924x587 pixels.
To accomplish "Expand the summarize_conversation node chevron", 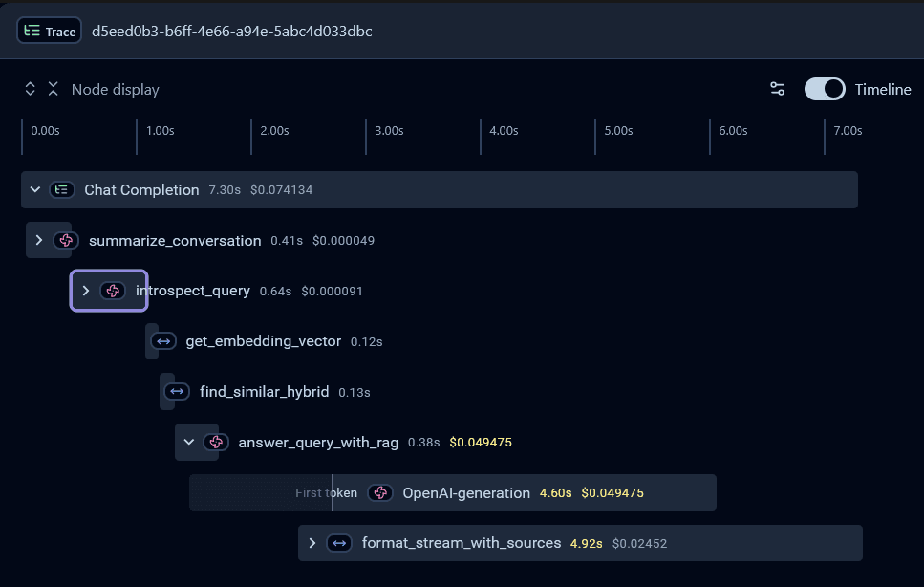I will [x=39, y=240].
